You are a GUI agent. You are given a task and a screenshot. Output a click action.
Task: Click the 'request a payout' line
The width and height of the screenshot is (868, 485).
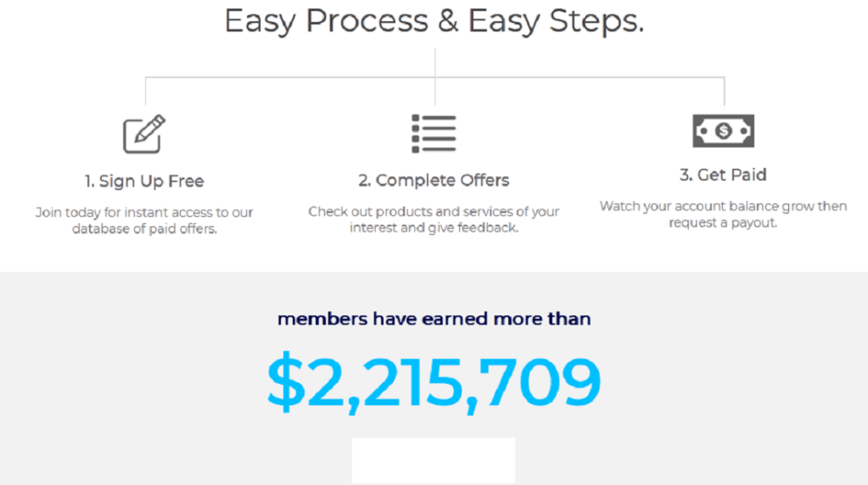(x=723, y=222)
